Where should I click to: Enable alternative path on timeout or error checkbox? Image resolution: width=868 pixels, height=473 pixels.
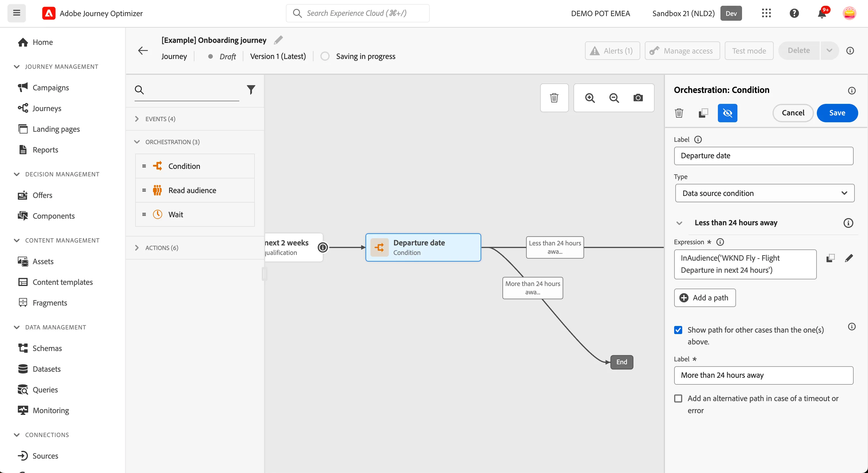(x=678, y=398)
